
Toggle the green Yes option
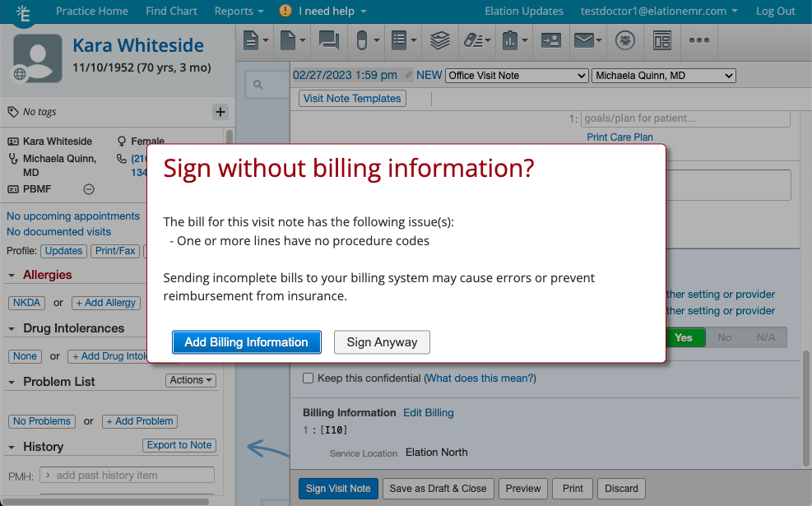[x=684, y=337]
